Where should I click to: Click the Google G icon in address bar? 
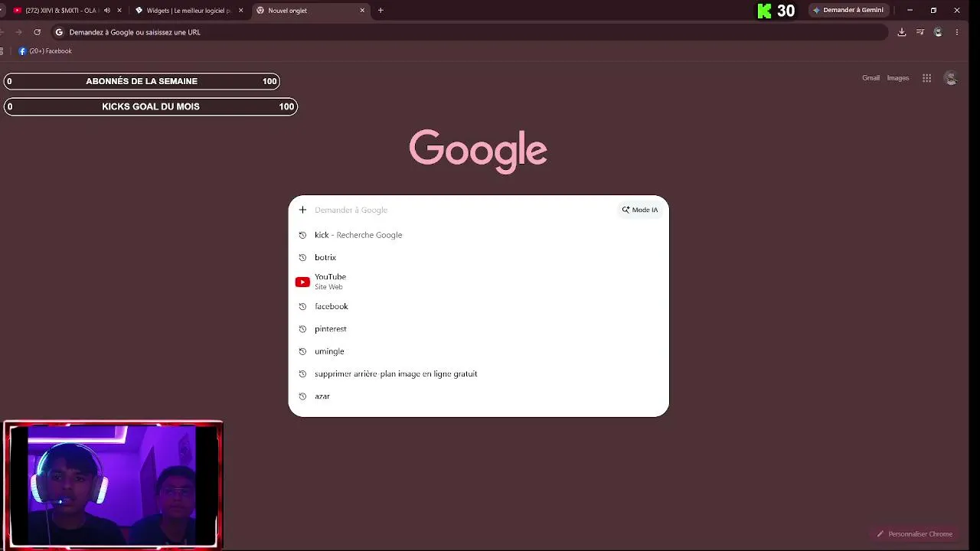(x=59, y=32)
